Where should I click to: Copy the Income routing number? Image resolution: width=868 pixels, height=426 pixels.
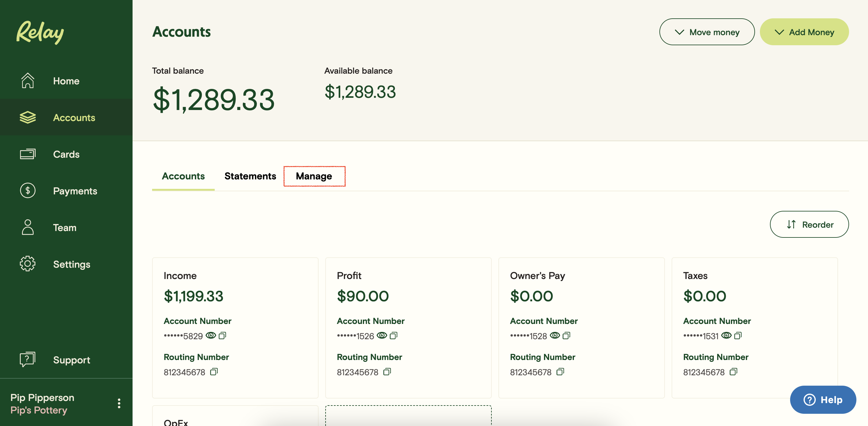(x=214, y=372)
